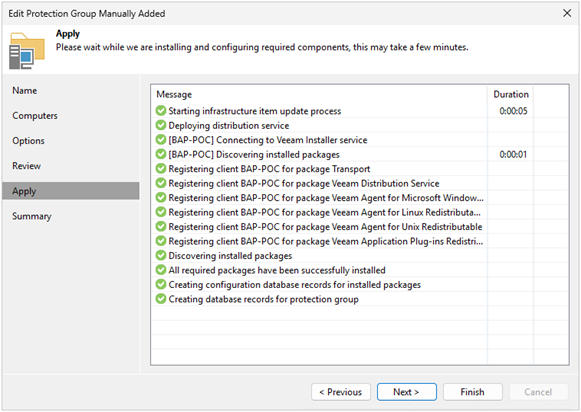
Task: Switch to the Review step
Action: pos(26,166)
